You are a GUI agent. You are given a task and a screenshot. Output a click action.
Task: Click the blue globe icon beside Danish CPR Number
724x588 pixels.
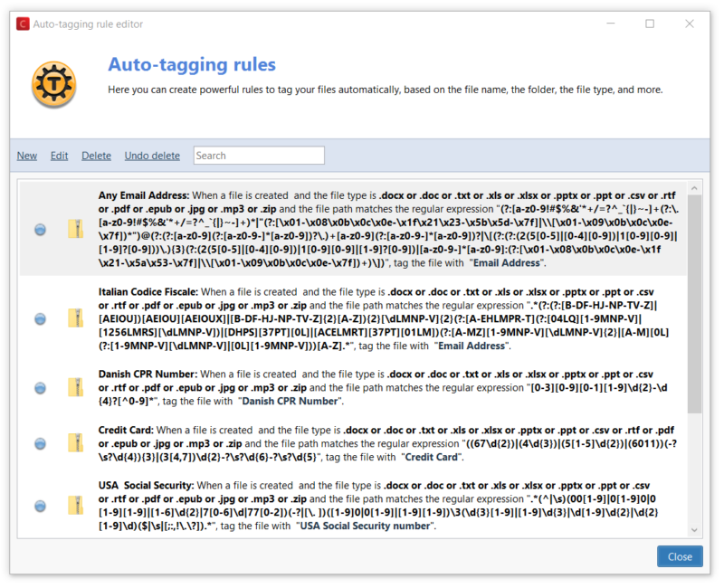click(x=40, y=389)
